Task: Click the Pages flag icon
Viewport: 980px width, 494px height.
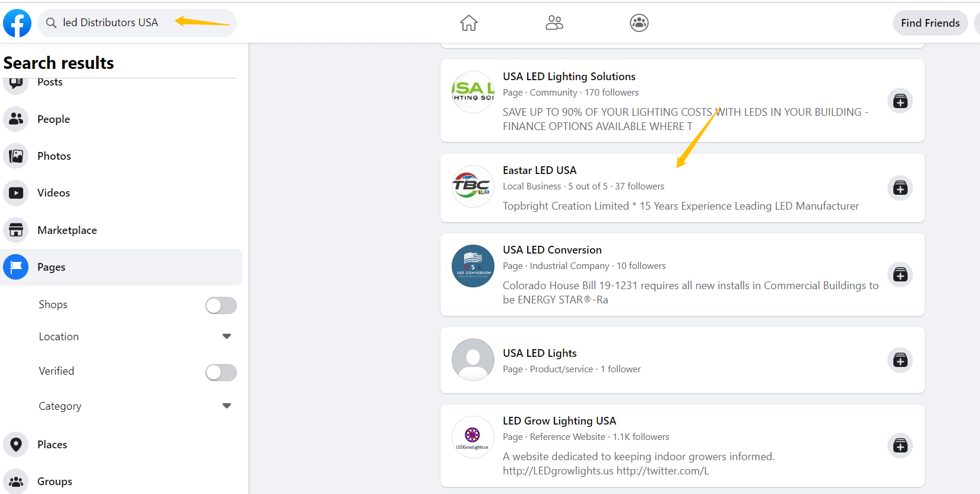Action: click(x=16, y=267)
